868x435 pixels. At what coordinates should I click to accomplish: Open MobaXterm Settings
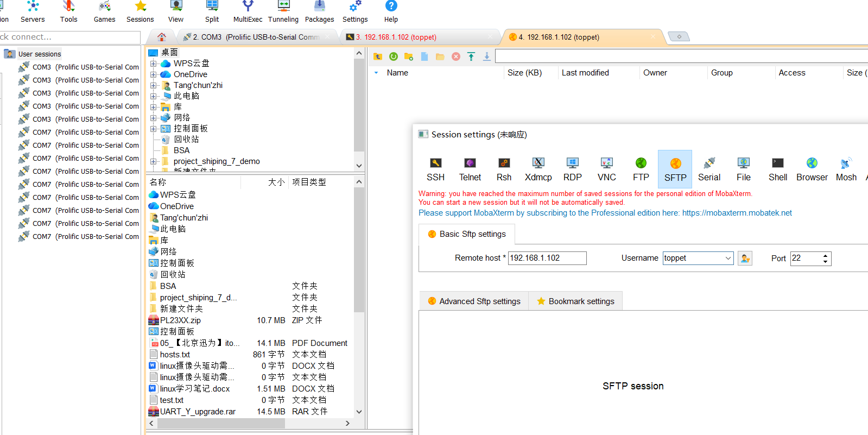click(x=355, y=12)
